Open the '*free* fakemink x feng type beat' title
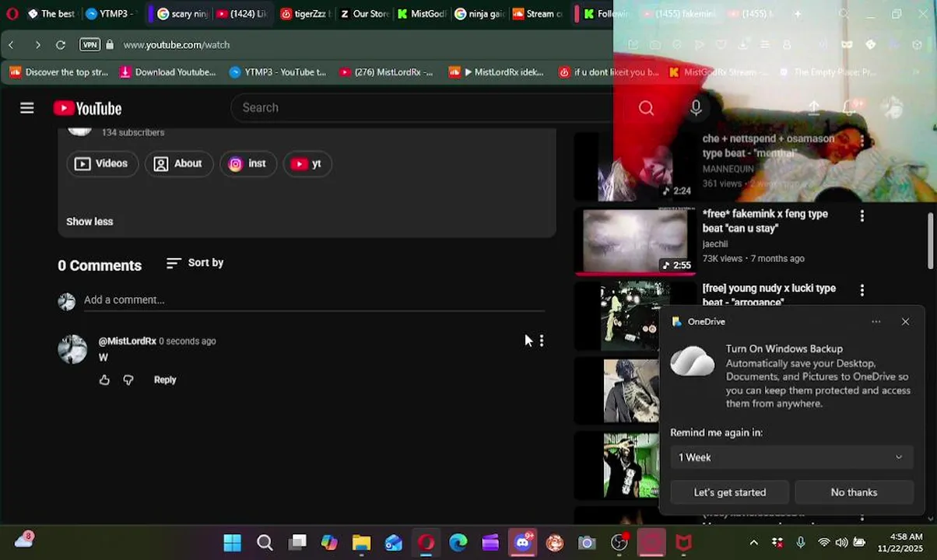This screenshot has width=937, height=560. pyautogui.click(x=765, y=221)
